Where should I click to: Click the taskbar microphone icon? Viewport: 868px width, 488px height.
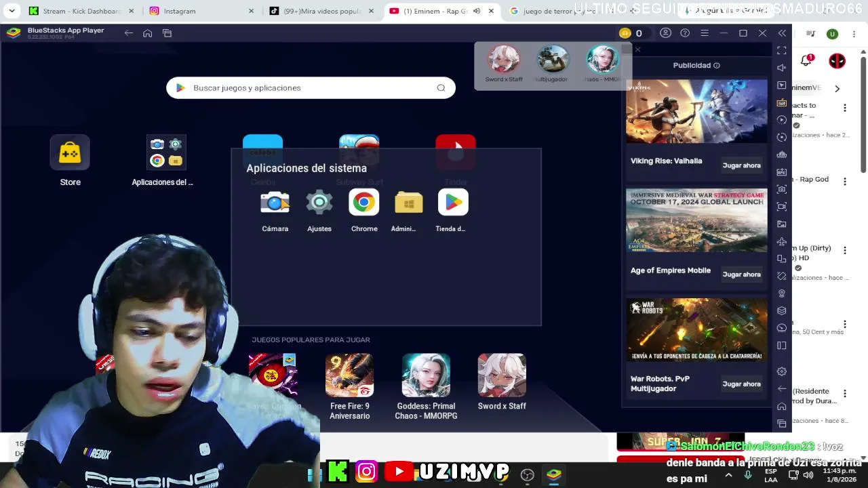(x=748, y=475)
